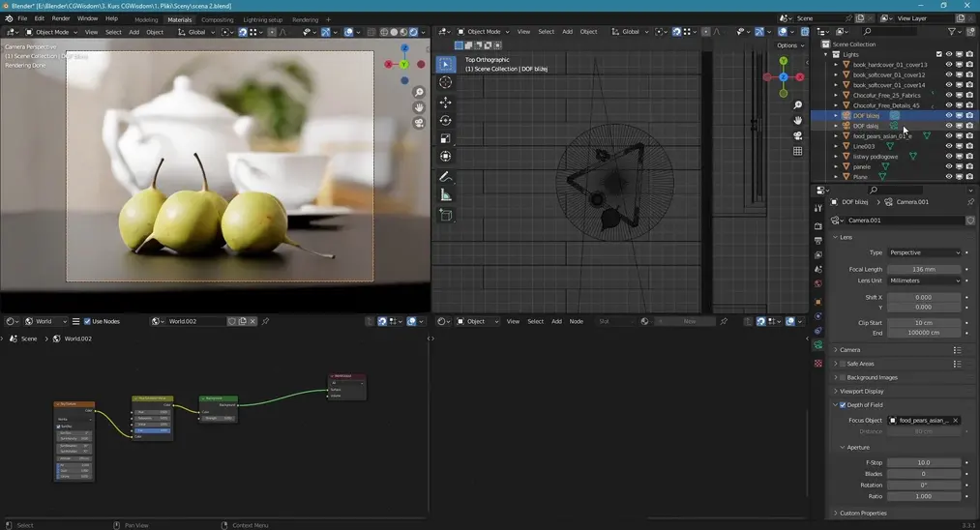The height and width of the screenshot is (530, 980).
Task: Select the Cursor tool in right viewport toolbar
Action: point(445,83)
